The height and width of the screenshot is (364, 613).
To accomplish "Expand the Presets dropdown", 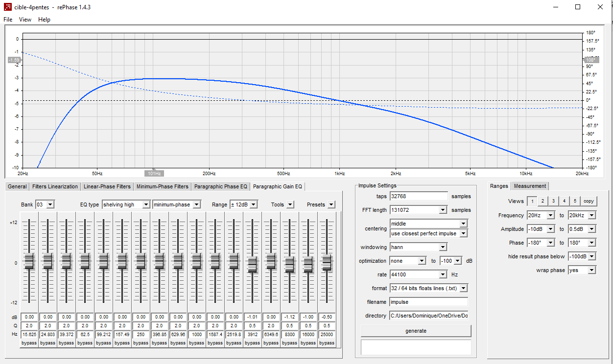I will [331, 205].
